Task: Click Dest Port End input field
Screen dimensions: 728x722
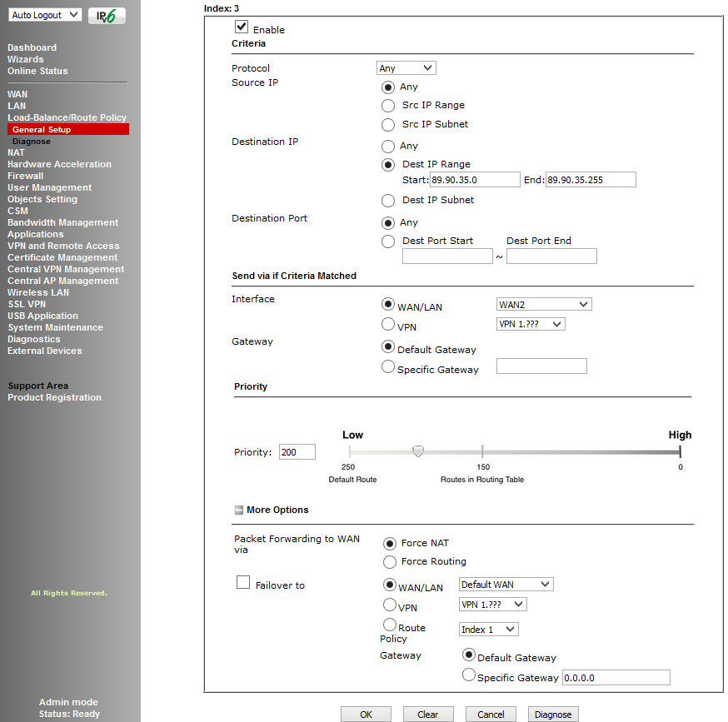Action: (x=551, y=256)
